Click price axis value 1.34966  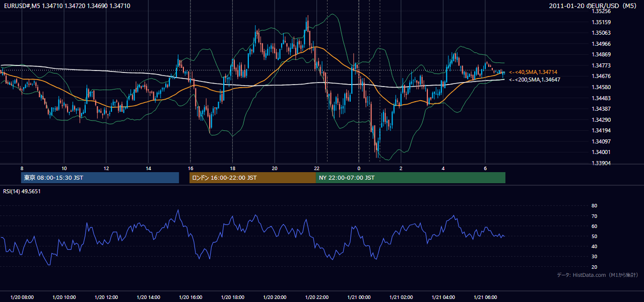[x=601, y=44]
